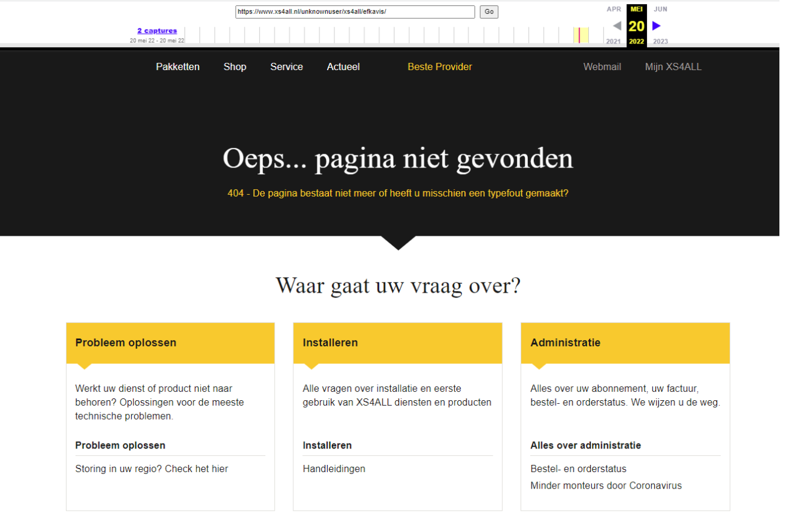
Task: Open the 2 captures link
Action: pyautogui.click(x=157, y=31)
